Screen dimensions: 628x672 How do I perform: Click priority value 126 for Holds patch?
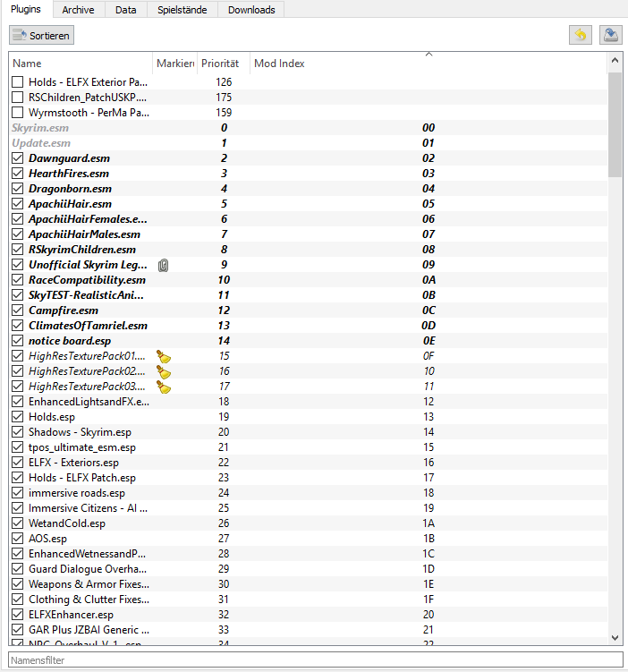pos(224,81)
